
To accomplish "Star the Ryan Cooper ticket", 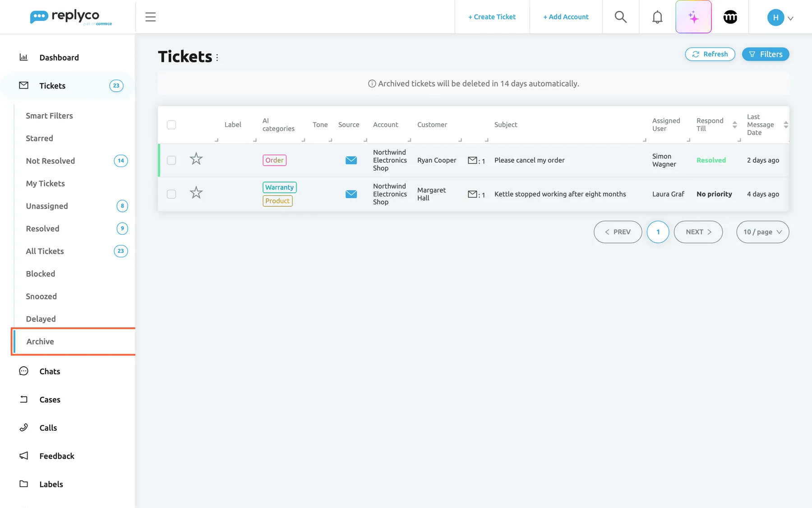I will point(196,159).
